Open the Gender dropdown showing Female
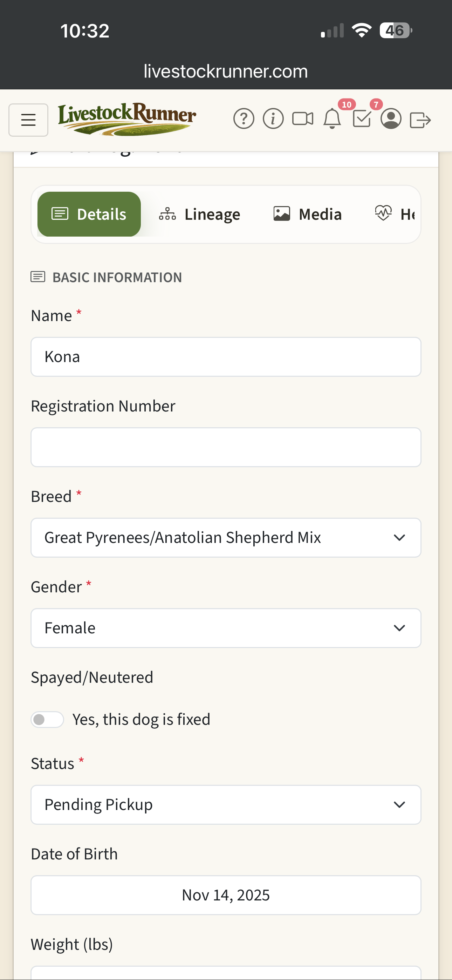Image resolution: width=452 pixels, height=980 pixels. click(226, 628)
